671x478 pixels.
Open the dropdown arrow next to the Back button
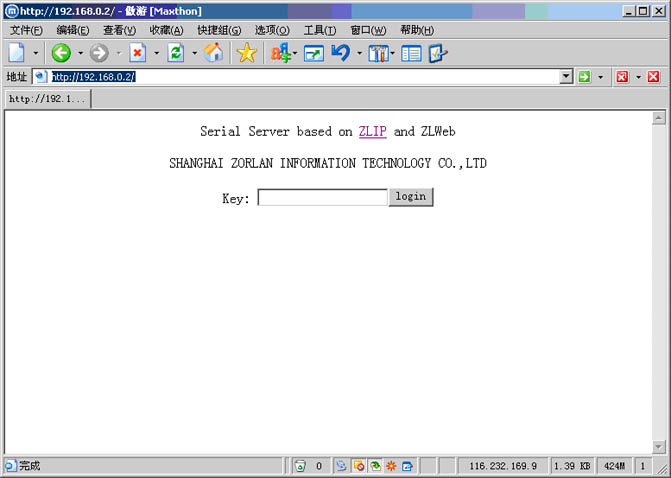point(80,53)
